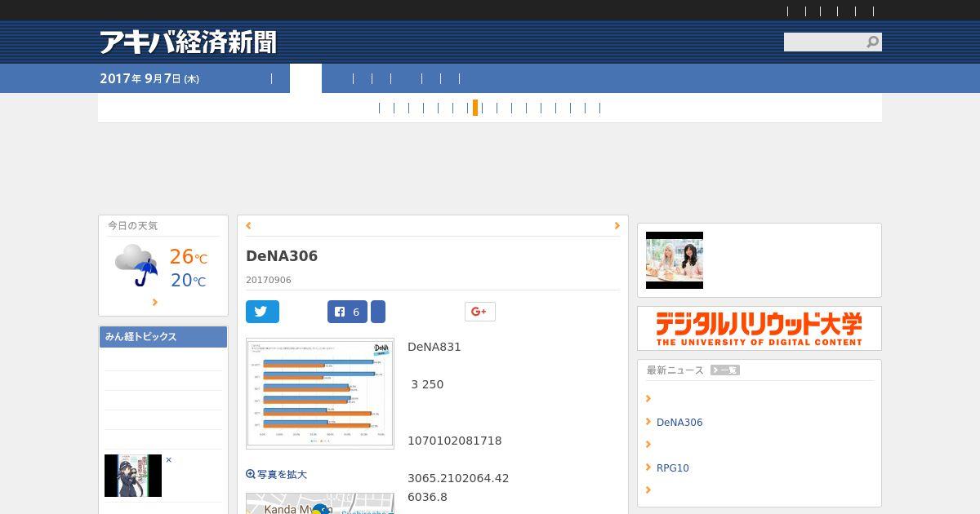This screenshot has height=514, width=980.
Task: Select the highlighted white navigation tab
Action: [305, 78]
